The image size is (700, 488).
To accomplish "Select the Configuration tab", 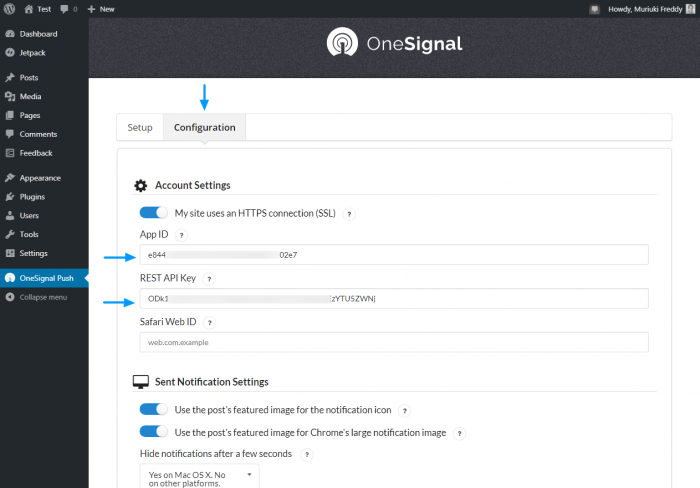I will click(204, 128).
